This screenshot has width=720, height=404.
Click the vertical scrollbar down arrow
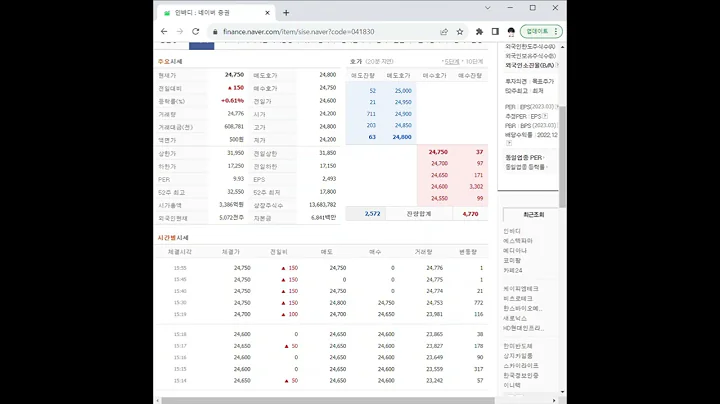tap(562, 392)
